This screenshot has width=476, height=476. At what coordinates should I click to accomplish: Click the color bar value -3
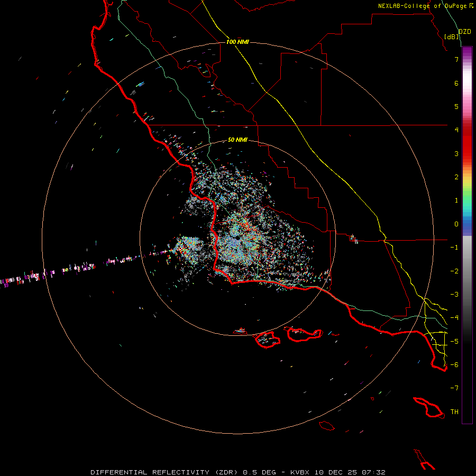[454, 295]
